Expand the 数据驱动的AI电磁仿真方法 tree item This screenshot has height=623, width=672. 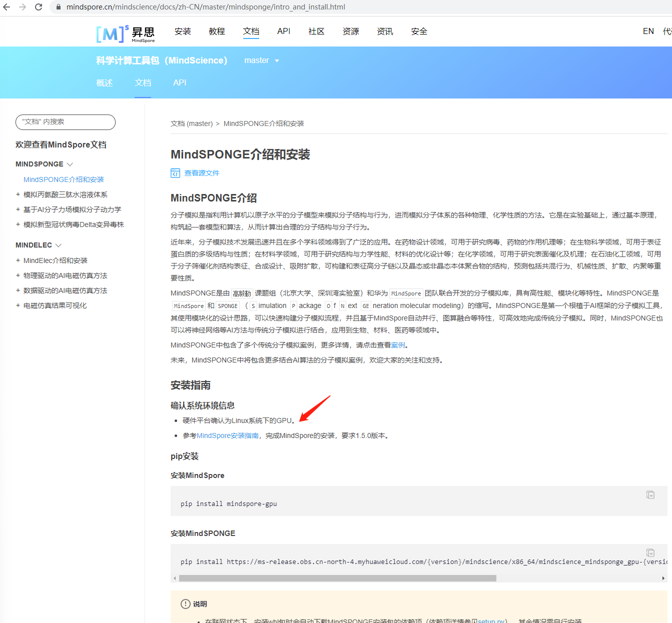(18, 290)
